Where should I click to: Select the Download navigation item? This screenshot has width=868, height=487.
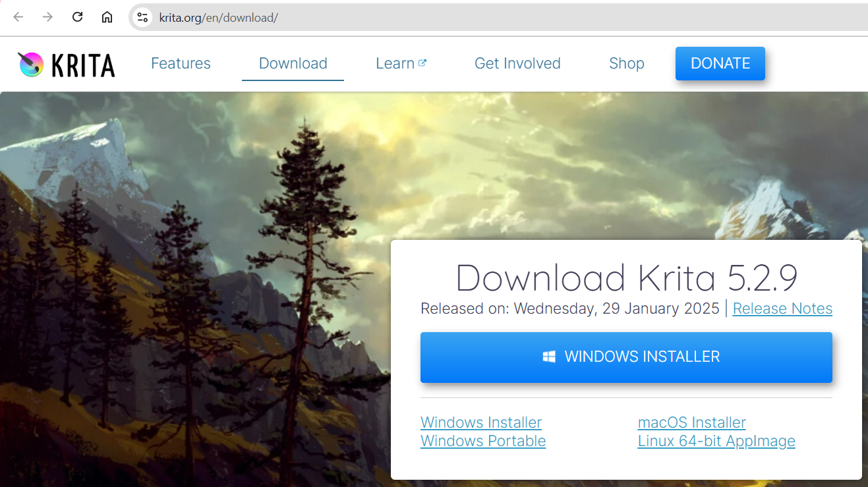click(293, 63)
